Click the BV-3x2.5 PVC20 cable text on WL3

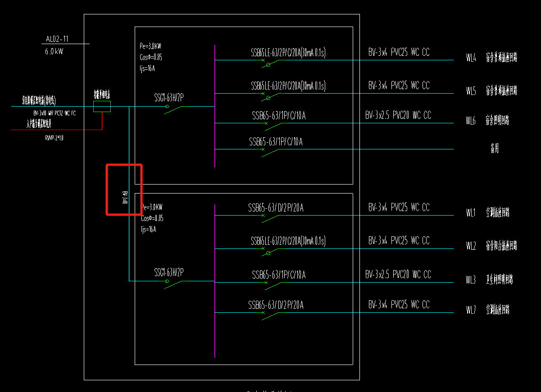[x=398, y=274]
